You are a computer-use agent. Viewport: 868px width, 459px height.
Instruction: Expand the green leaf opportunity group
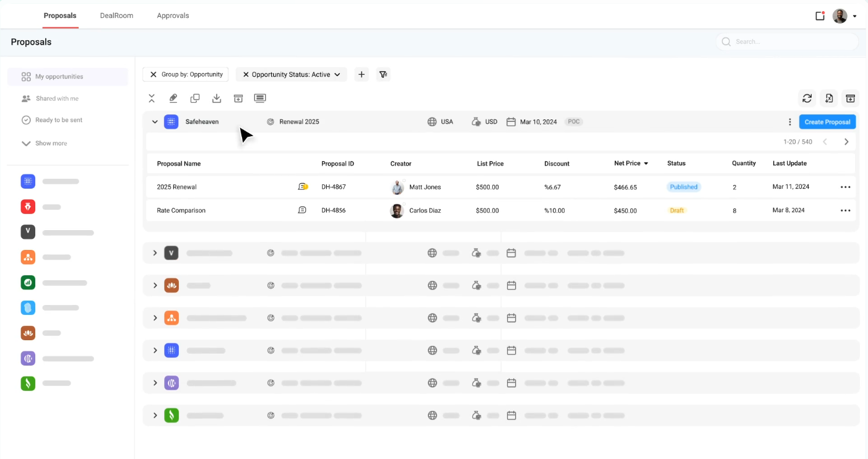point(155,415)
